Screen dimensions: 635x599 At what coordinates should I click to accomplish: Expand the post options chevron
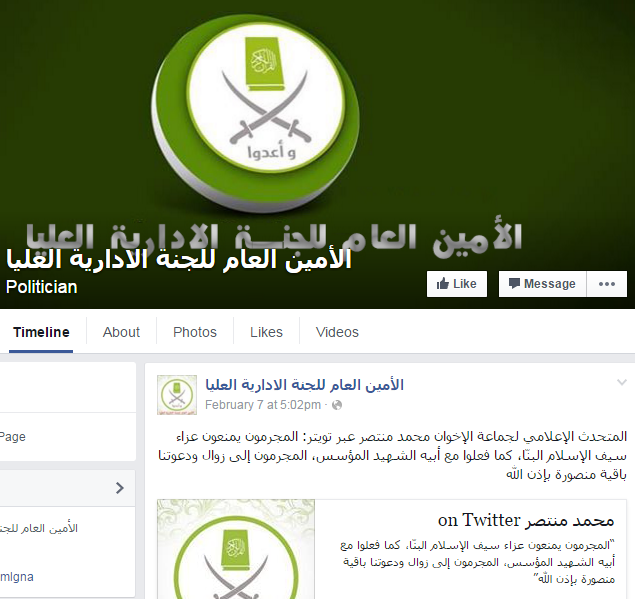[622, 382]
